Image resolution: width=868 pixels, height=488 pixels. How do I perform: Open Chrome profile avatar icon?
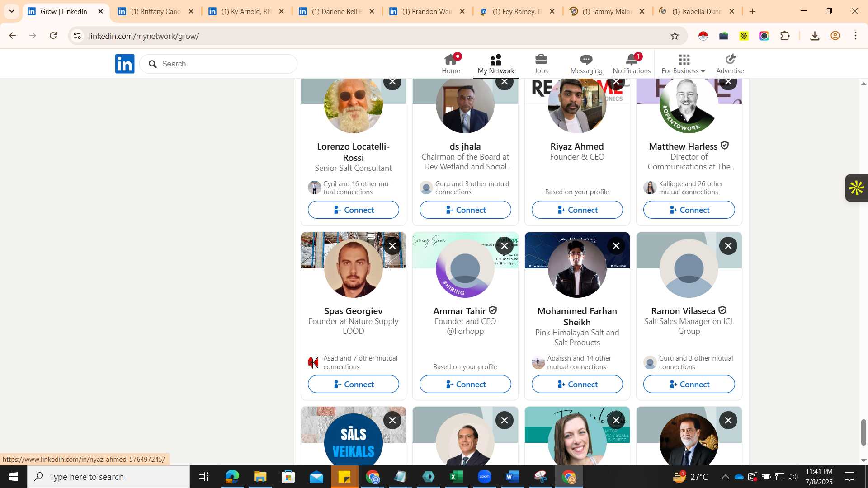[x=835, y=36]
